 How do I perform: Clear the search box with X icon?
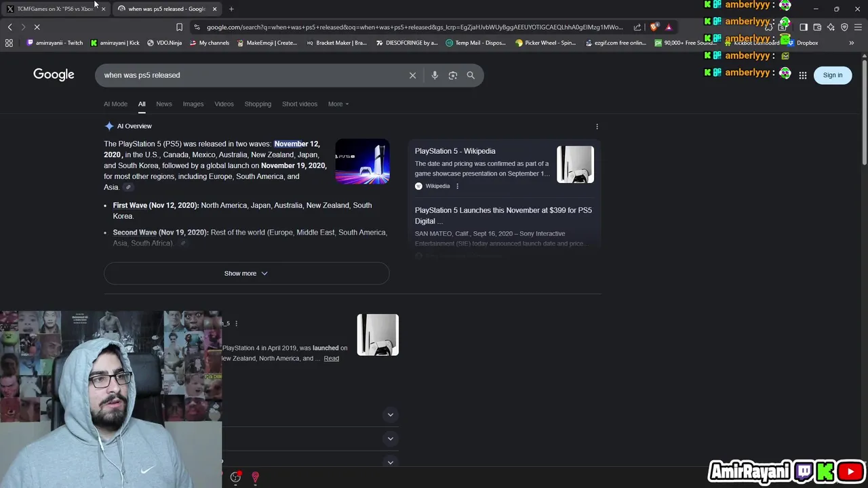point(412,75)
